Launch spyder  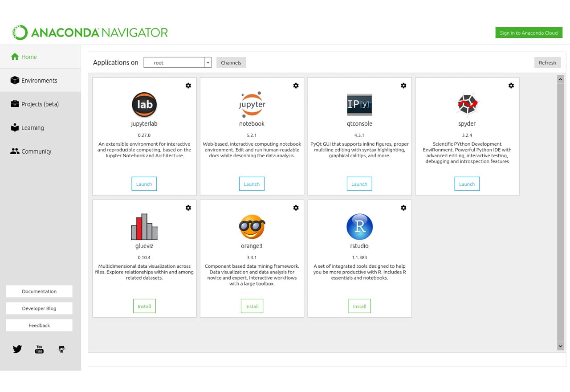point(467,184)
